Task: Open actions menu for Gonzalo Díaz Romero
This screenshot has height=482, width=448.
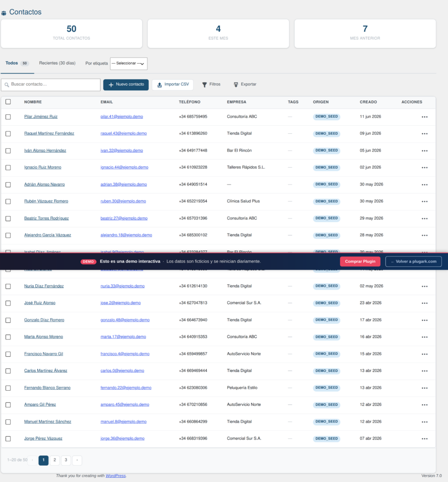Action: (x=424, y=320)
